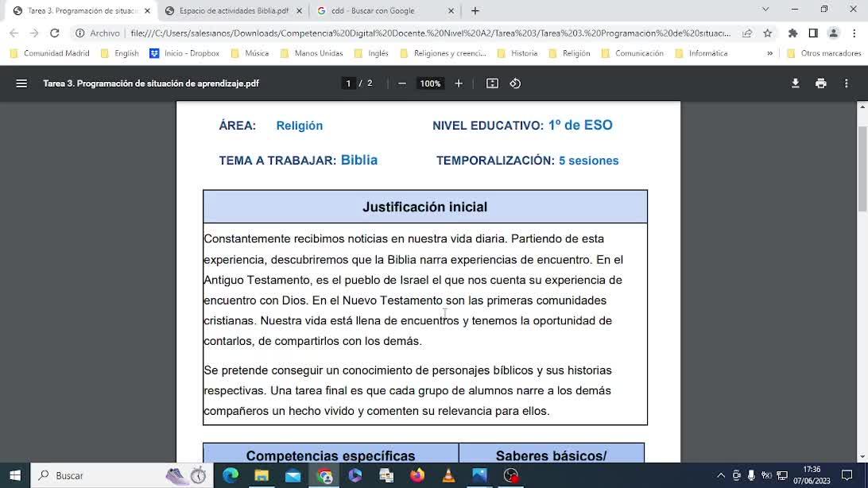Click the microphone tray icon
This screenshot has width=868, height=488.
click(751, 475)
